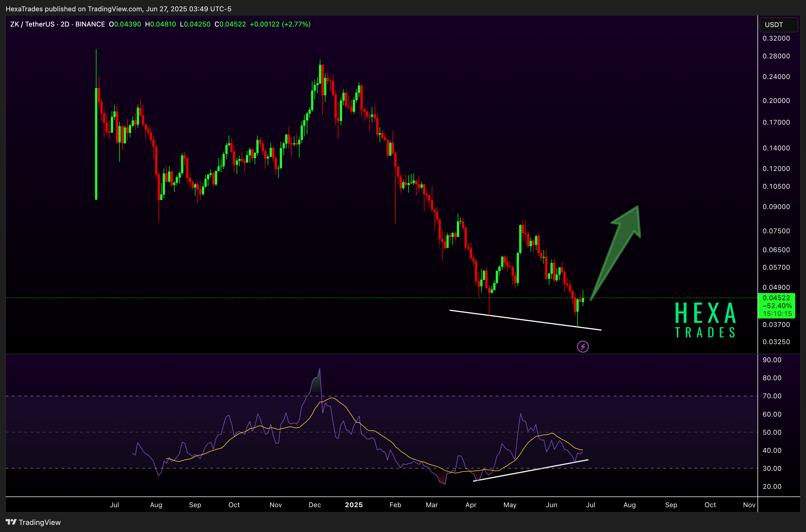Click the RSI 20.00 axis label
The height and width of the screenshot is (532, 806).
772,487
